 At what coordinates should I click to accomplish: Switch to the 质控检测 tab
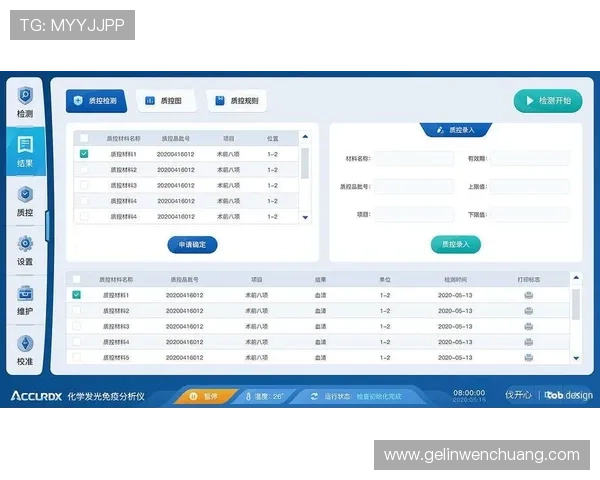click(x=96, y=101)
